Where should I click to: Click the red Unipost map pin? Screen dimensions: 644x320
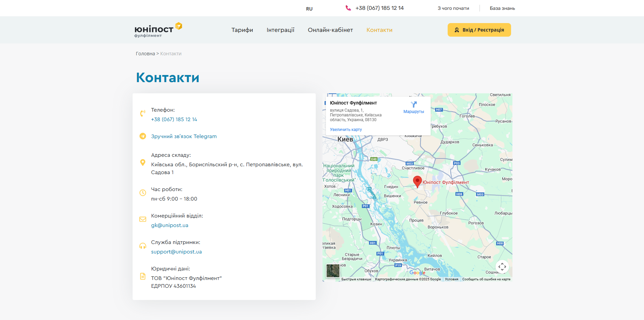[x=417, y=182]
